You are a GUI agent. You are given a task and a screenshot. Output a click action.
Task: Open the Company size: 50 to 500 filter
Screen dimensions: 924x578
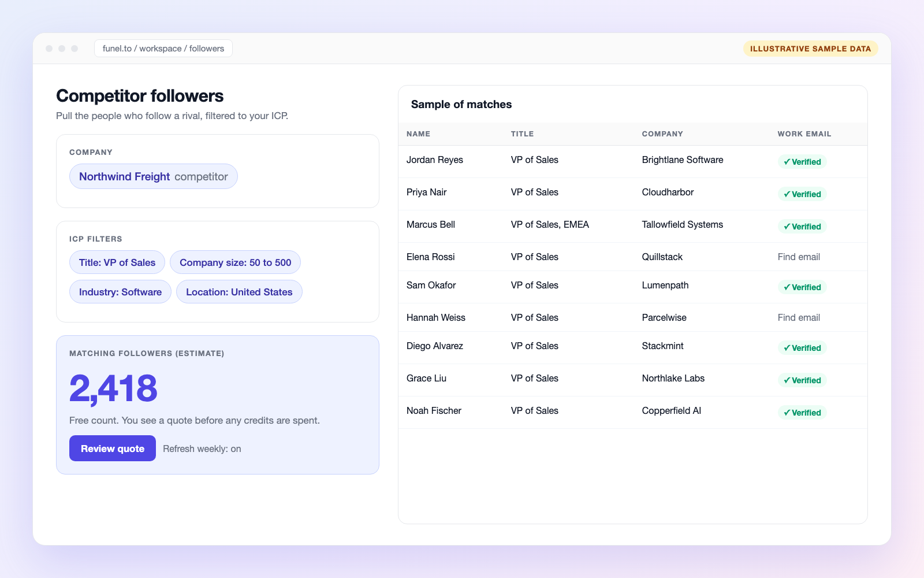235,262
